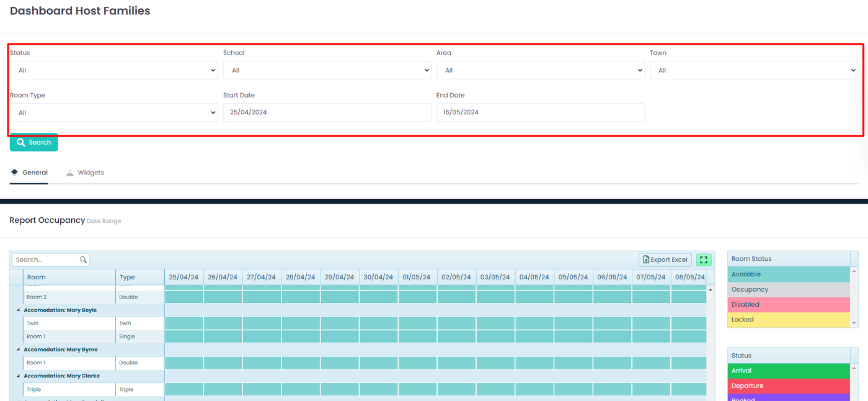Open the Status dropdown filter
The height and width of the screenshot is (401, 868).
point(113,70)
